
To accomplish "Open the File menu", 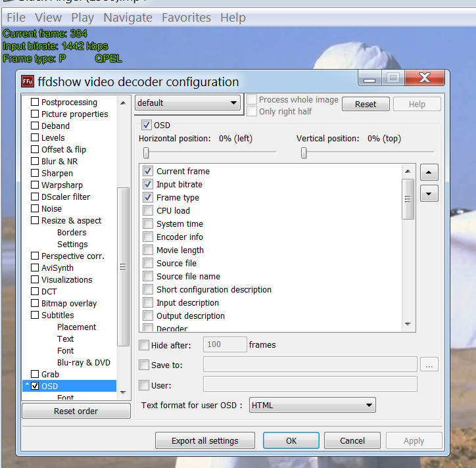I will tap(16, 18).
